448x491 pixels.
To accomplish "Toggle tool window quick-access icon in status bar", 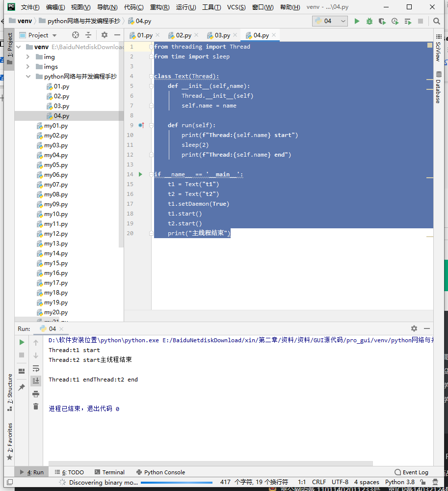I will pyautogui.click(x=10, y=482).
